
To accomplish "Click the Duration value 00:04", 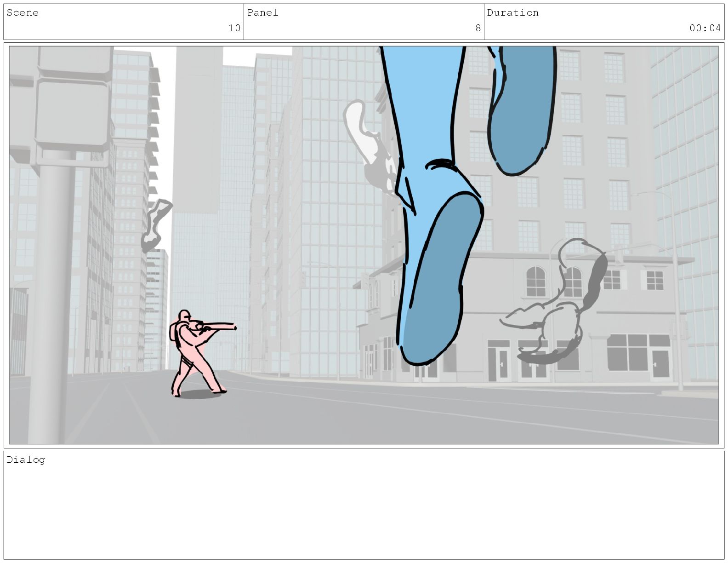I will tap(705, 28).
